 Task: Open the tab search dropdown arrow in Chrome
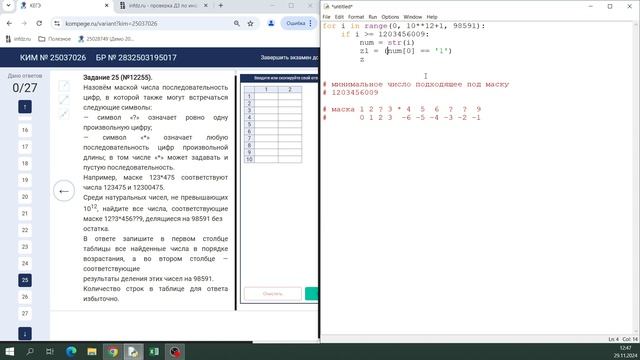(x=8, y=6)
